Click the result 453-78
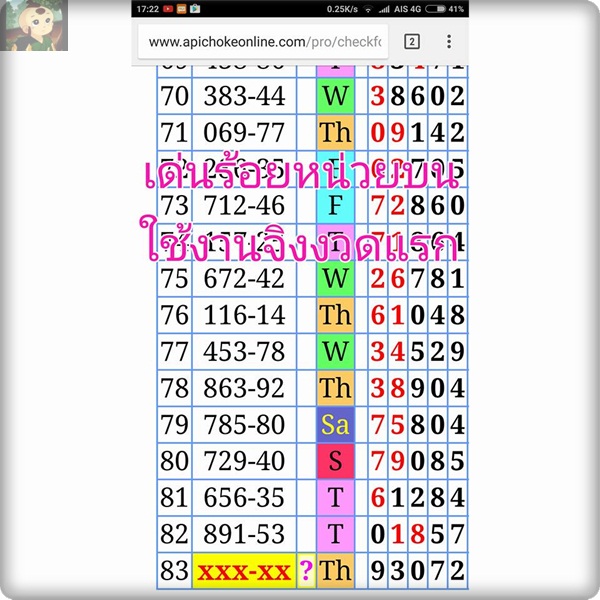 [244, 351]
